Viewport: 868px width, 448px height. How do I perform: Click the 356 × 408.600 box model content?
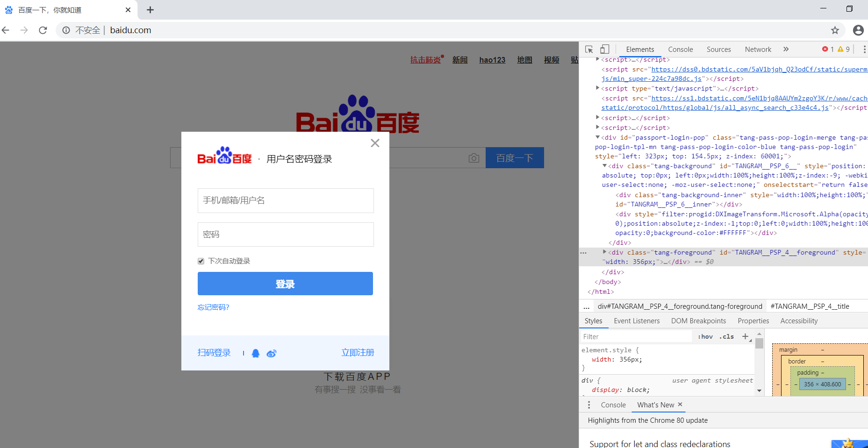coord(823,384)
